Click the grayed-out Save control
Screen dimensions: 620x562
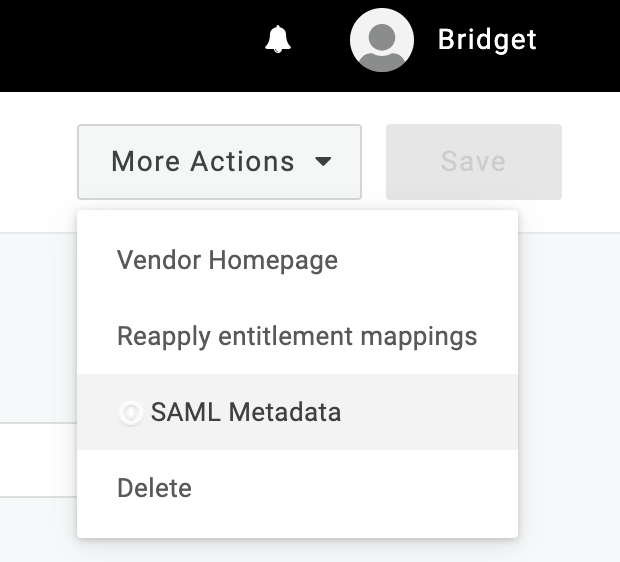coord(473,162)
